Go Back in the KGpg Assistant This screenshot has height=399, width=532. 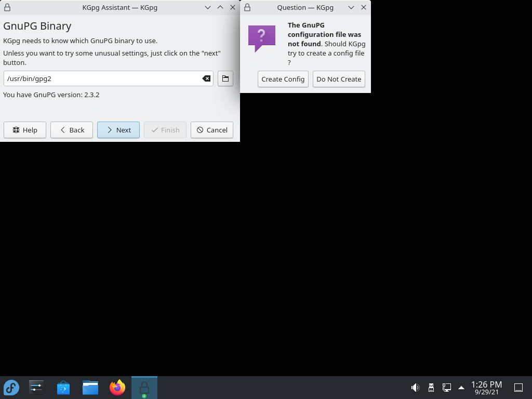click(x=72, y=130)
